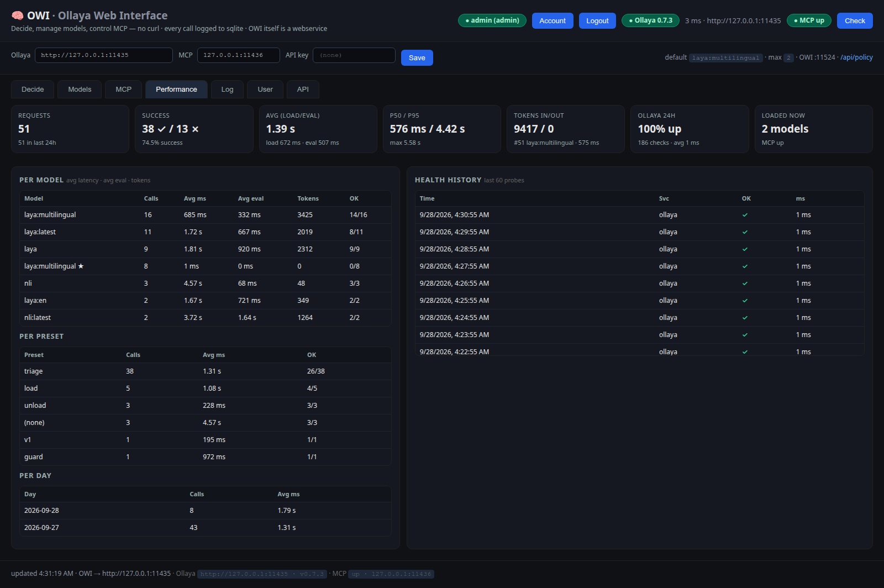Switch to the API tab
This screenshot has width=884, height=588.
[x=303, y=90]
